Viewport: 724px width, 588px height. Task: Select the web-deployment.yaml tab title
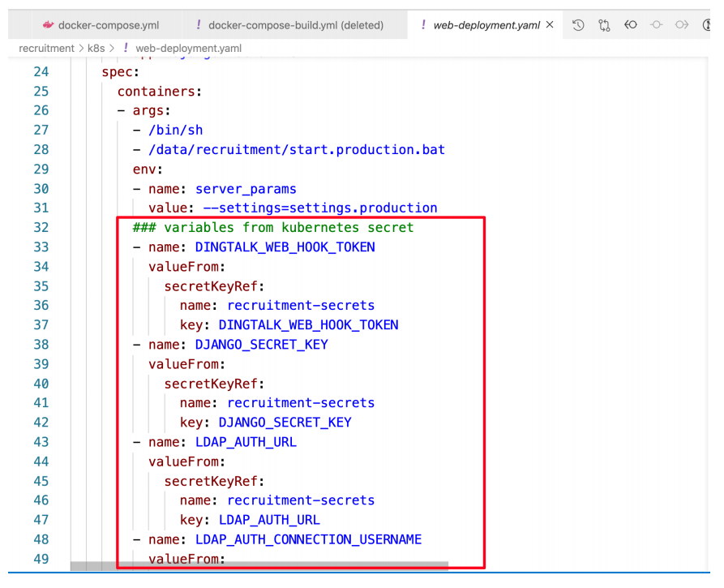[x=486, y=25]
